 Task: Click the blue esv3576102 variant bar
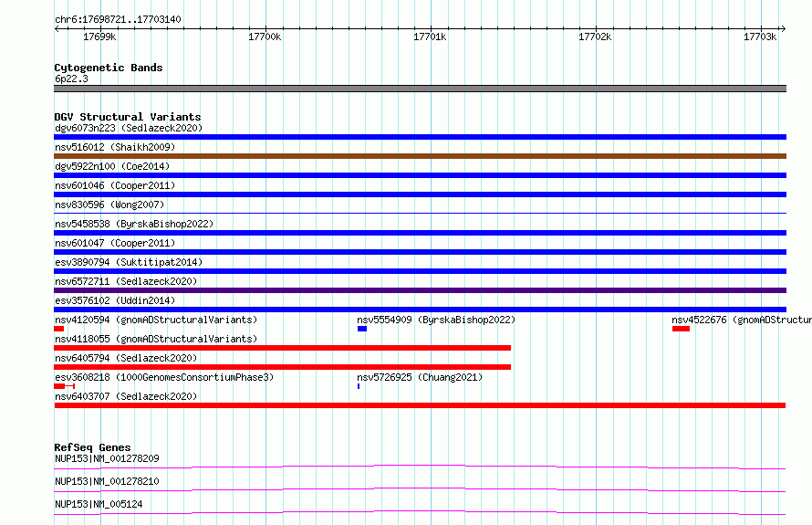(420, 310)
